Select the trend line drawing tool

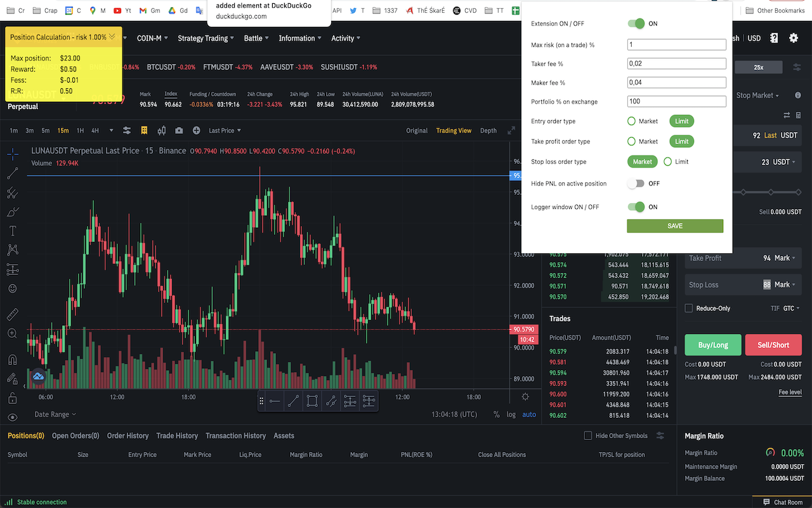coord(13,173)
